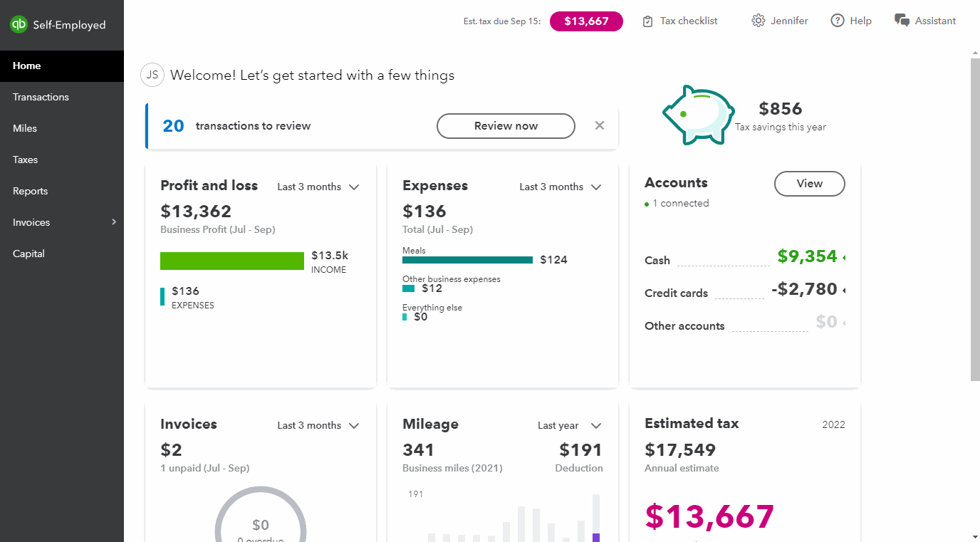Viewport: 980px width, 542px height.
Task: Click the Review now button
Action: click(x=506, y=126)
